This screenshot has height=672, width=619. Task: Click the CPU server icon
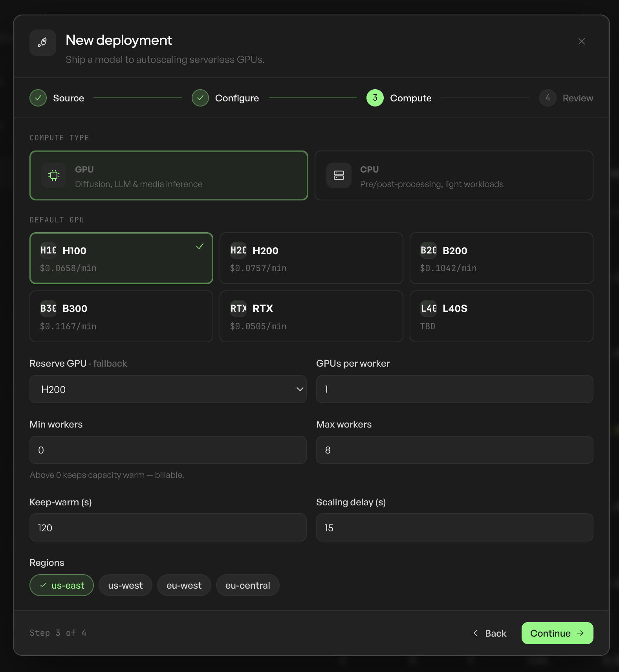(339, 175)
